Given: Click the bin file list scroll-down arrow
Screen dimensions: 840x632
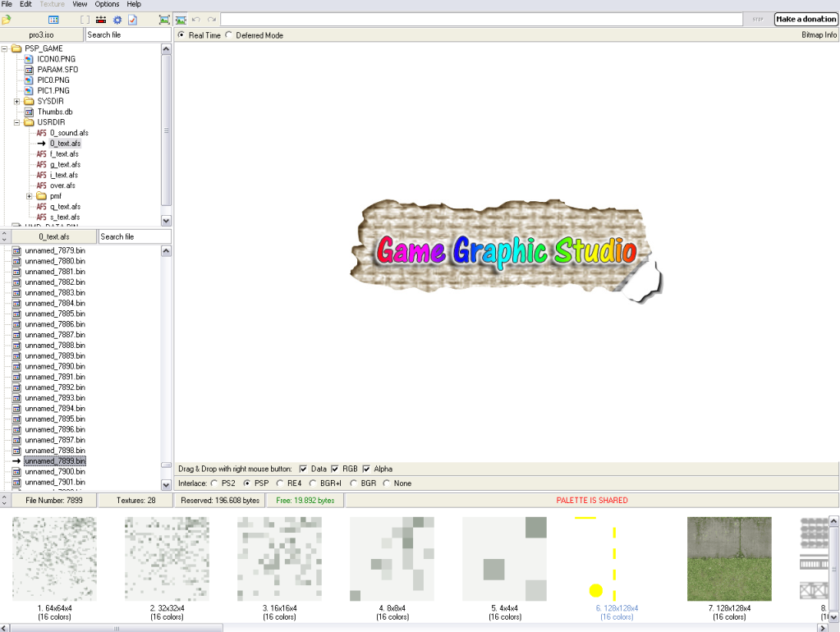Looking at the screenshot, I should tap(166, 484).
